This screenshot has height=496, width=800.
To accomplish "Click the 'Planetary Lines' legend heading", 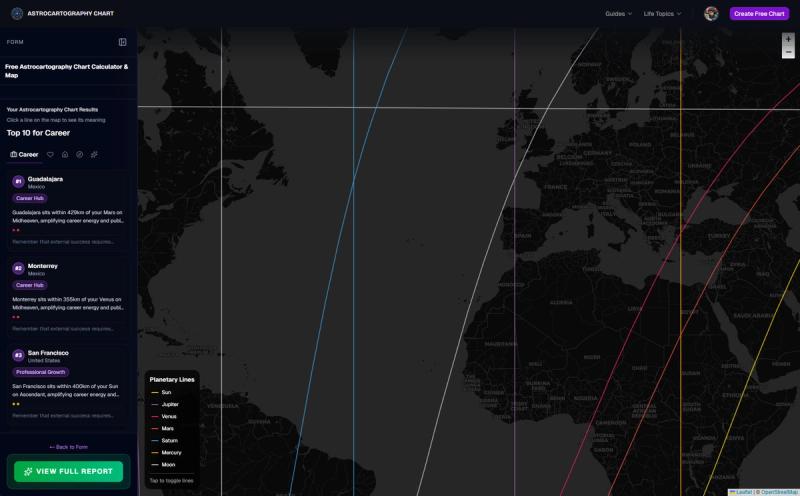I will click(172, 380).
